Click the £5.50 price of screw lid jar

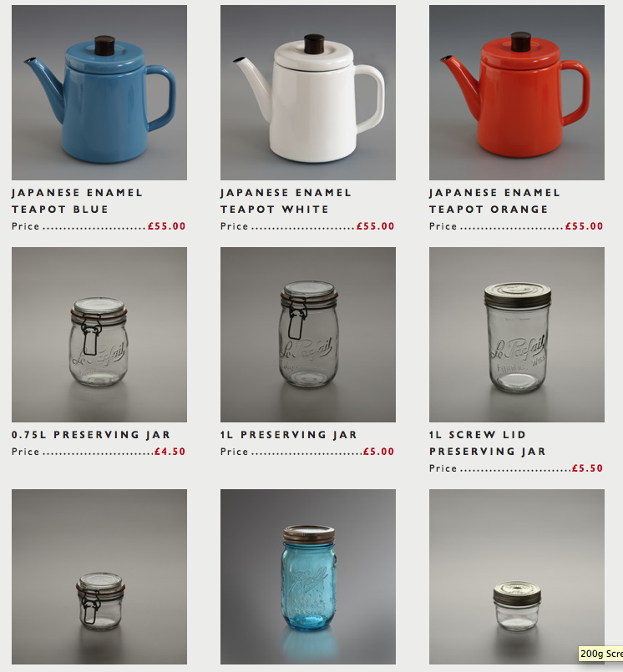pos(587,468)
